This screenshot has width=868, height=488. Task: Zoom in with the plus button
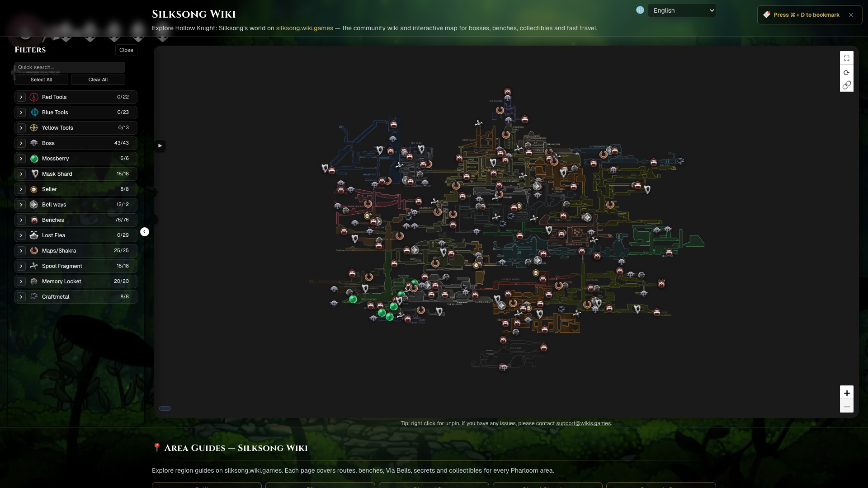pos(846,393)
